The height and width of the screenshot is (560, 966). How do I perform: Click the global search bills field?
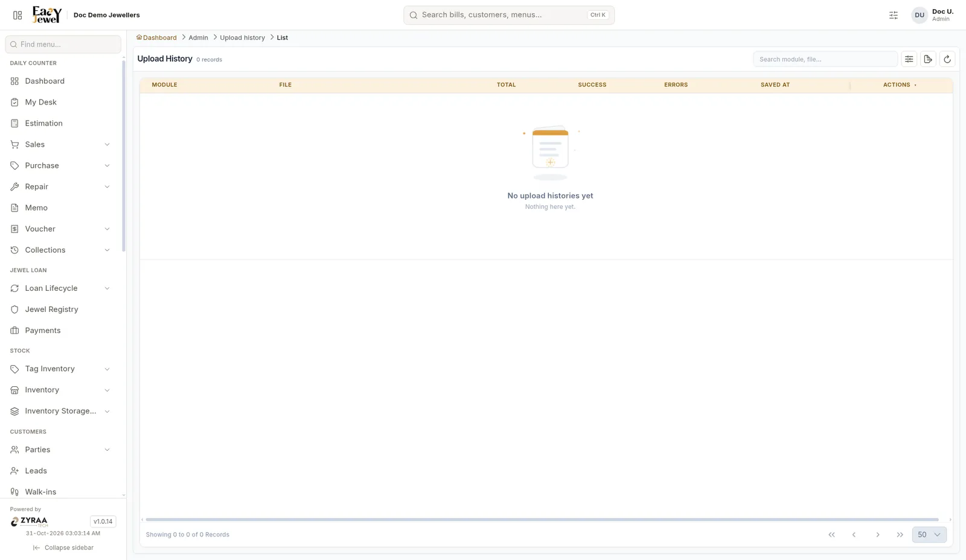pyautogui.click(x=509, y=15)
